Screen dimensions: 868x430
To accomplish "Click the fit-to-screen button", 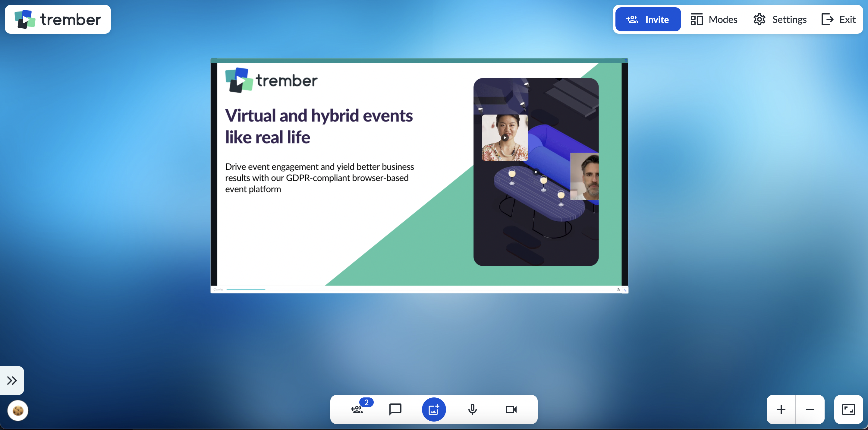I will [848, 409].
